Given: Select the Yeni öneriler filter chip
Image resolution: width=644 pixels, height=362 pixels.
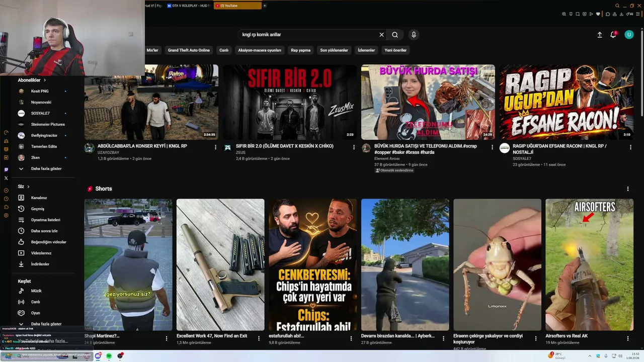Looking at the screenshot, I should [x=395, y=50].
